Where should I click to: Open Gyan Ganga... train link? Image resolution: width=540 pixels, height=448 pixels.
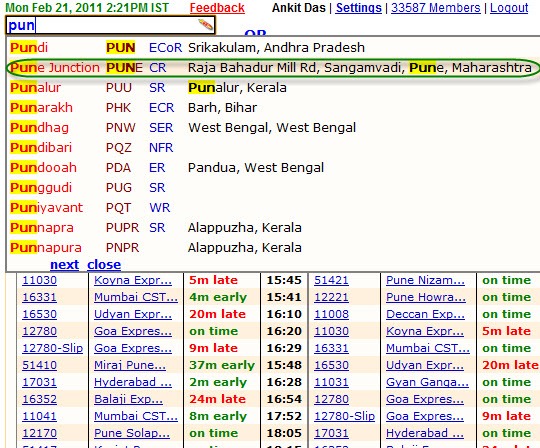pos(427,382)
